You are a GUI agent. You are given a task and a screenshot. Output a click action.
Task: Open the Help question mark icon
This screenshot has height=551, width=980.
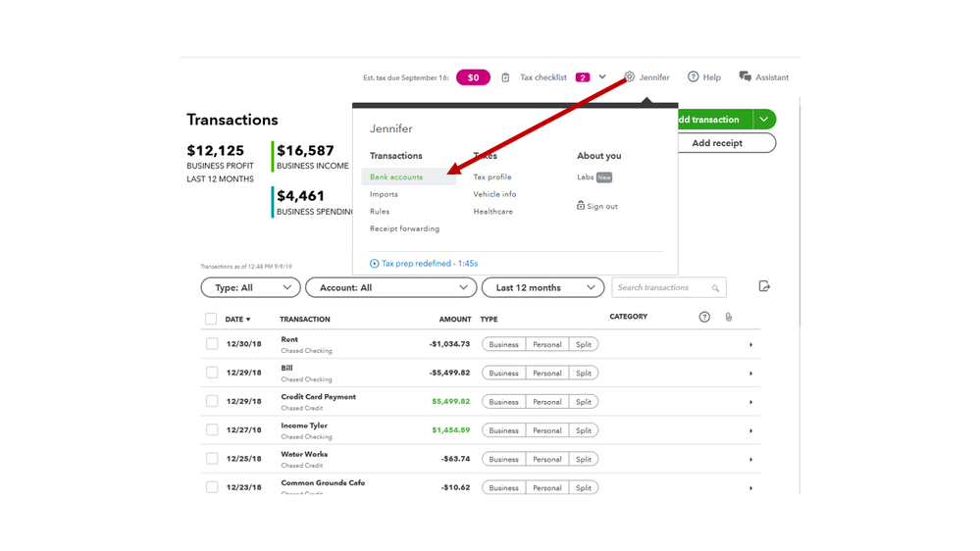[694, 76]
